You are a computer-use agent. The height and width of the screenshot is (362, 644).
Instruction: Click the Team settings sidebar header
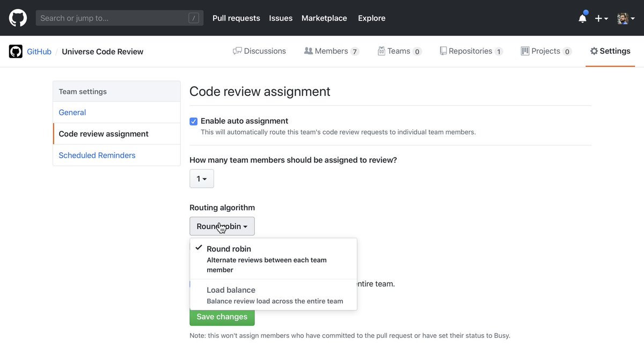coord(116,92)
